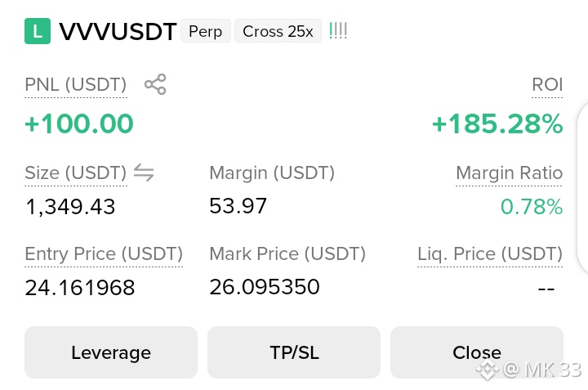Click the Margin Ratio label
588x390 pixels.
pyautogui.click(x=510, y=173)
